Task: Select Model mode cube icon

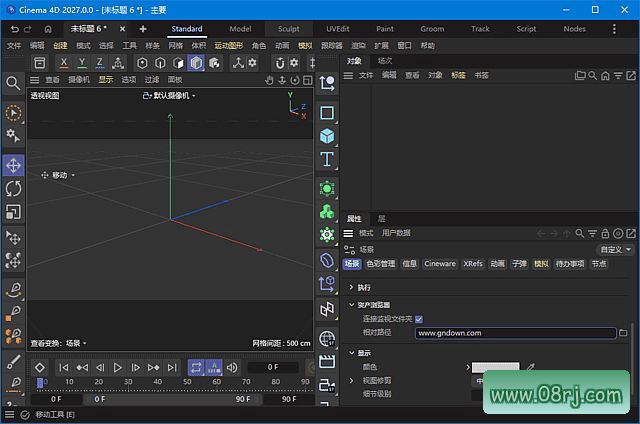Action: (196, 63)
